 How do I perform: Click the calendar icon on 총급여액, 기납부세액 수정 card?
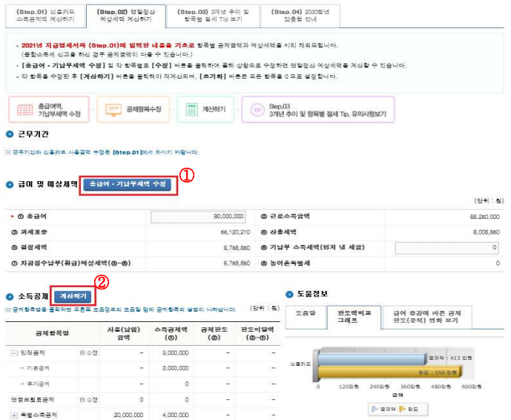24,110
